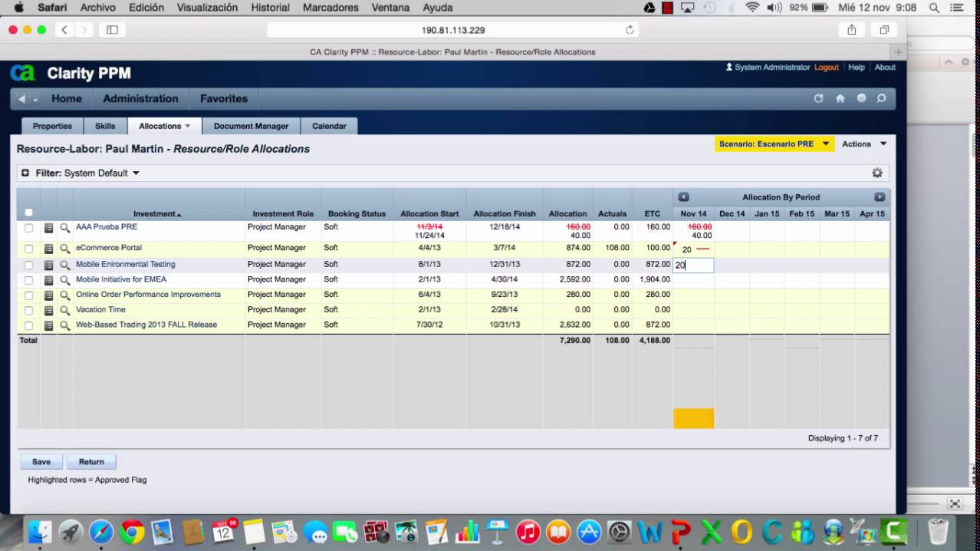980x551 pixels.
Task: Open iTunes from Dock
Action: [528, 532]
